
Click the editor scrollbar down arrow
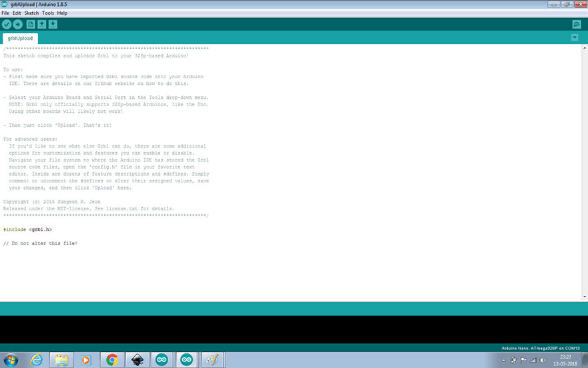coord(585,297)
